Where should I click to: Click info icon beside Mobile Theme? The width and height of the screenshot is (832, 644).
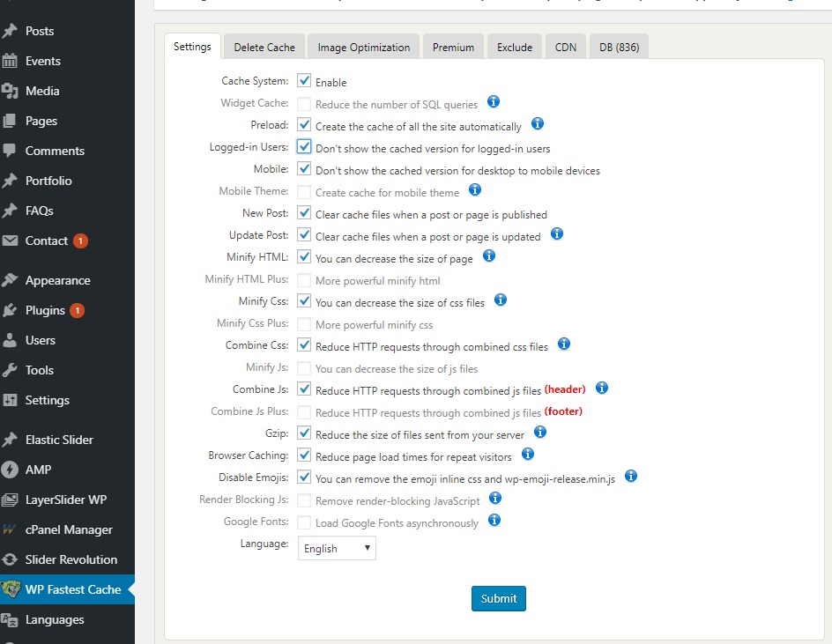(475, 190)
